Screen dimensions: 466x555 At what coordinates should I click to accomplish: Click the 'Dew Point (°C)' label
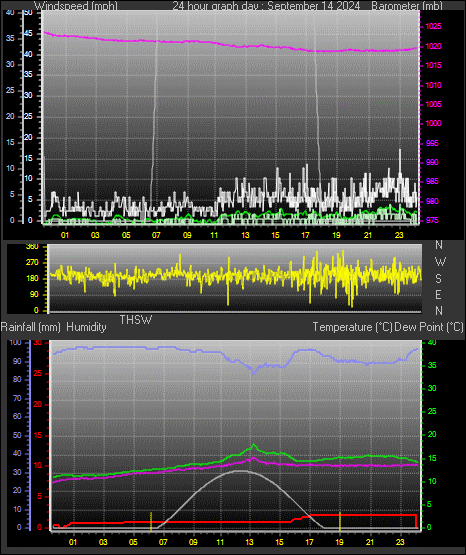(429, 327)
